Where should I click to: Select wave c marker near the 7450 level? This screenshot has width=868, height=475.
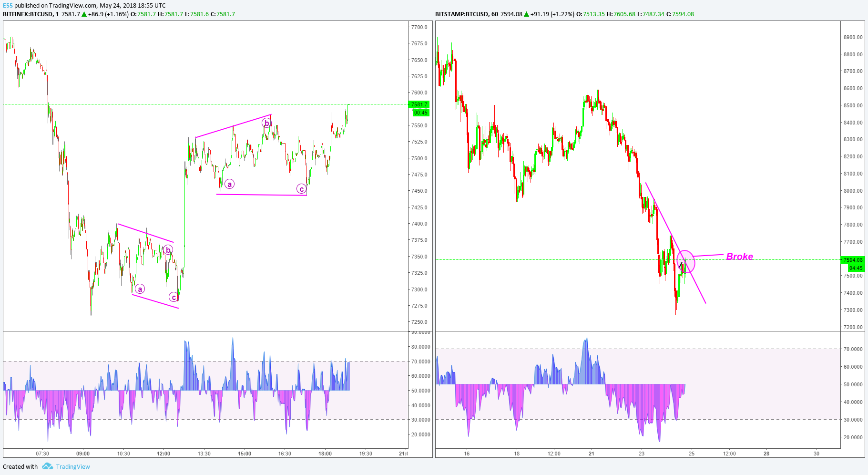[302, 189]
